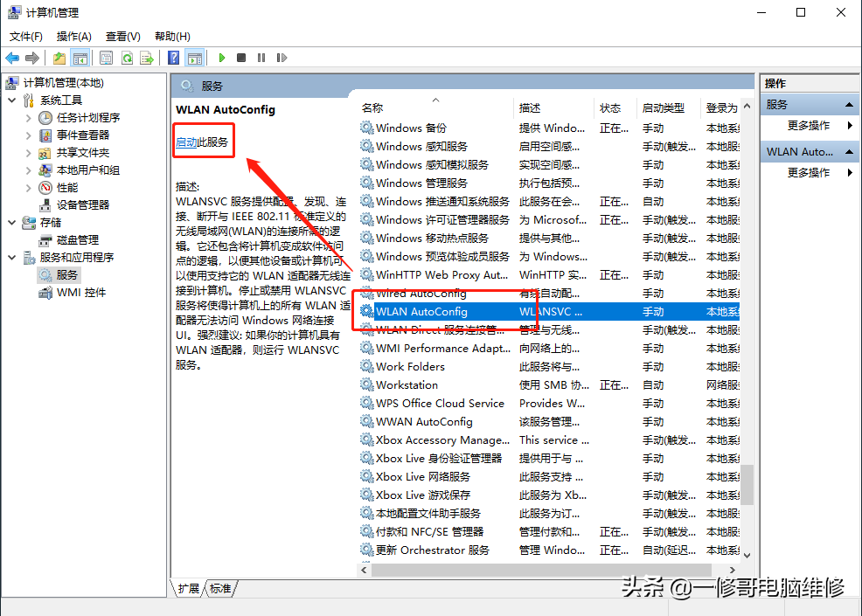Expand the 任务计划程序 node chevron
The image size is (862, 616).
click(x=29, y=118)
